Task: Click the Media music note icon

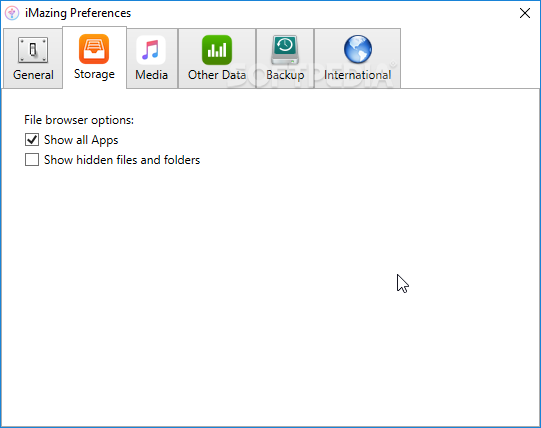Action: tap(151, 50)
